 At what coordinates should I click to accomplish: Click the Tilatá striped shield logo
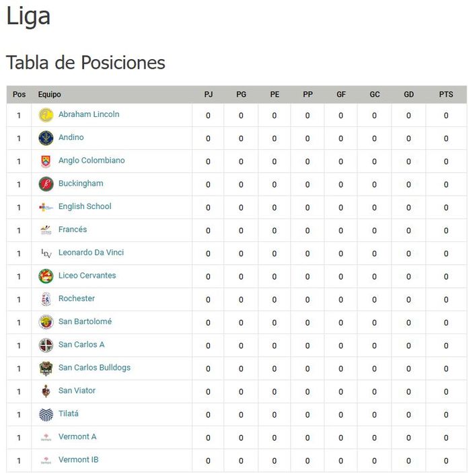pyautogui.click(x=46, y=414)
